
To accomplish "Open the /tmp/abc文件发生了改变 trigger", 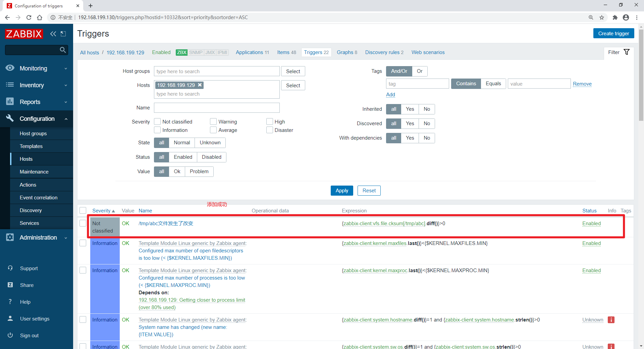I will (166, 223).
